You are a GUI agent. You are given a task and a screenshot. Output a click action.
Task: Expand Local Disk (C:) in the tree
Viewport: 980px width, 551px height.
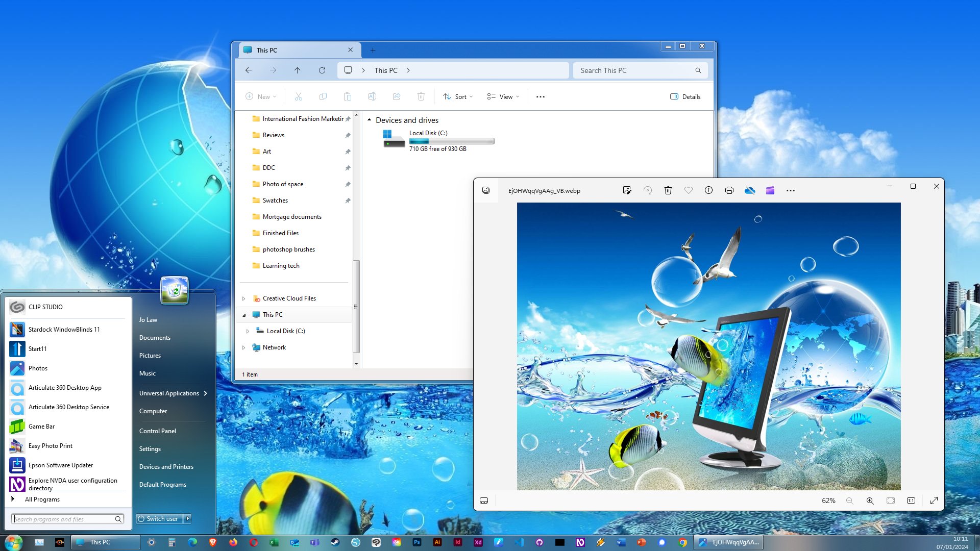[249, 331]
